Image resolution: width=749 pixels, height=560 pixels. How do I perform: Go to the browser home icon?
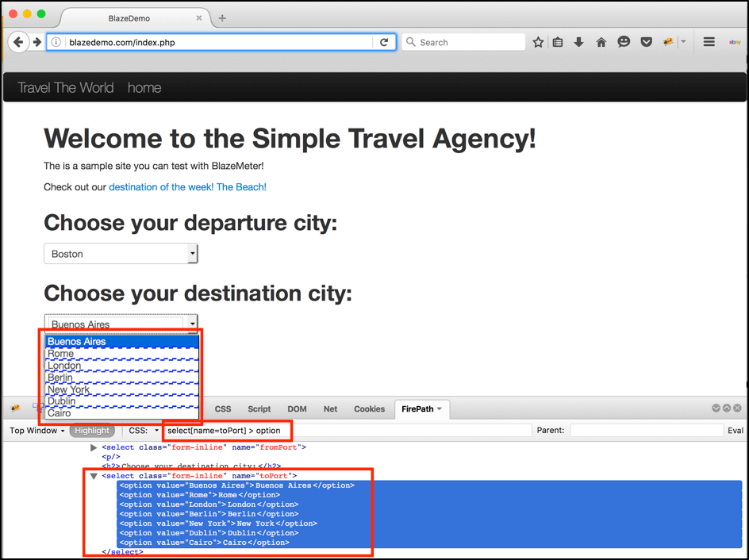pyautogui.click(x=601, y=42)
